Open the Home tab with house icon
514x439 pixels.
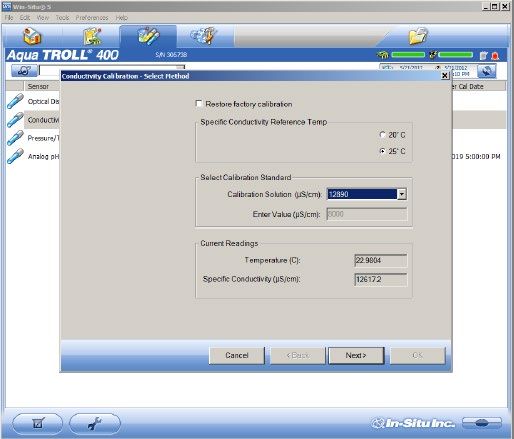[32, 36]
